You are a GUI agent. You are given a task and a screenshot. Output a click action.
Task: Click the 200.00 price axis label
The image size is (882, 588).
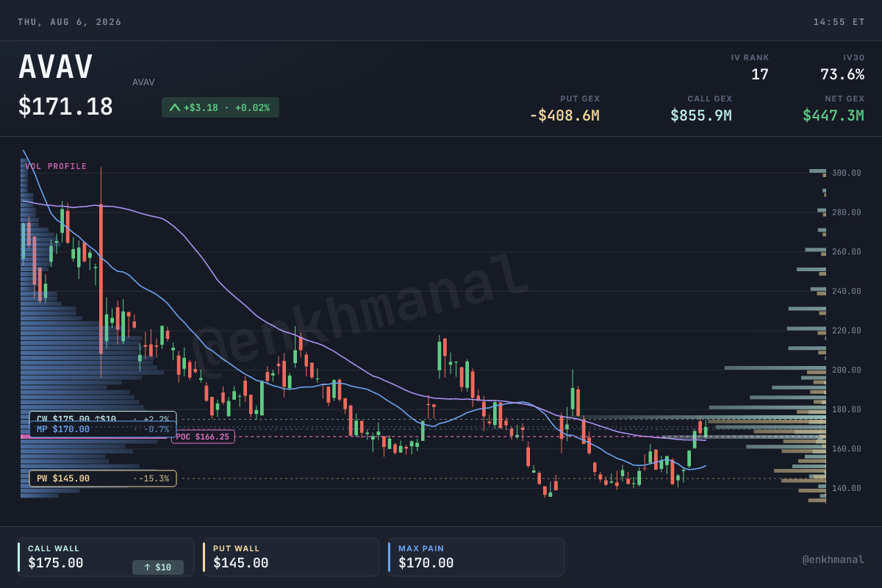(847, 370)
